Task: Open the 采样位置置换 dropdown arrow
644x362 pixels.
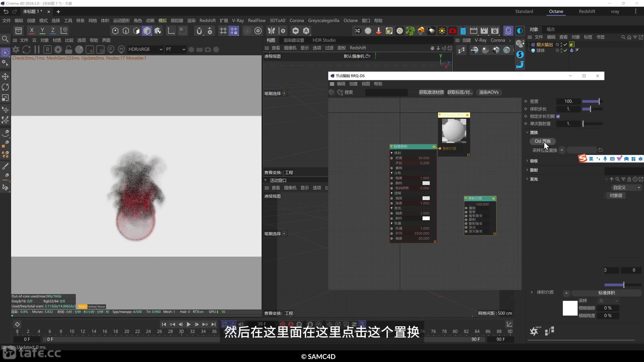Action: click(x=562, y=150)
